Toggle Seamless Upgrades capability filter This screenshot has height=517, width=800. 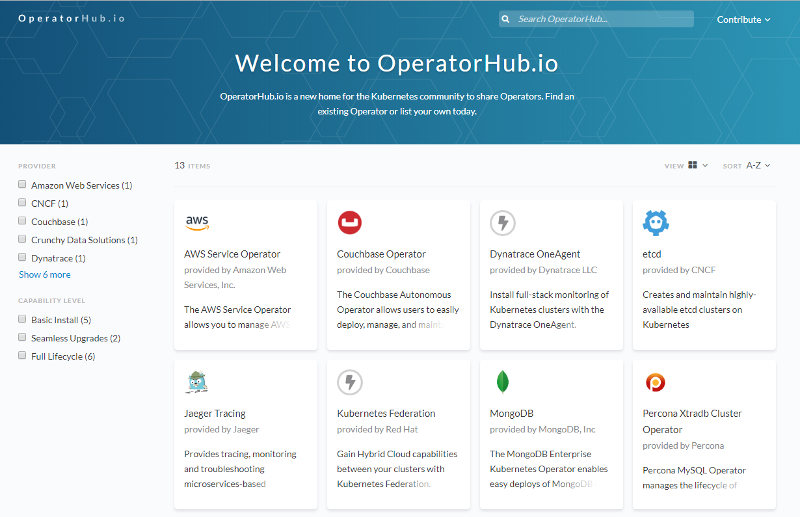[22, 337]
